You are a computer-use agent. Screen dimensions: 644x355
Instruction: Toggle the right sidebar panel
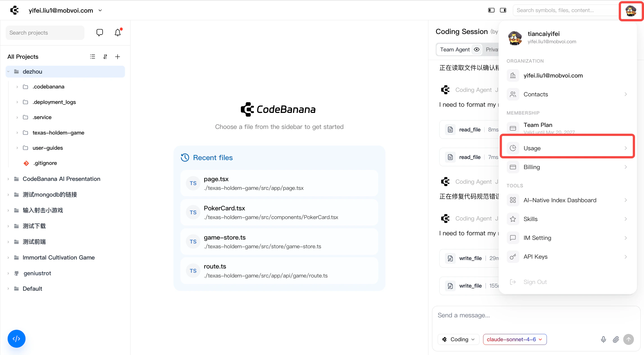503,10
